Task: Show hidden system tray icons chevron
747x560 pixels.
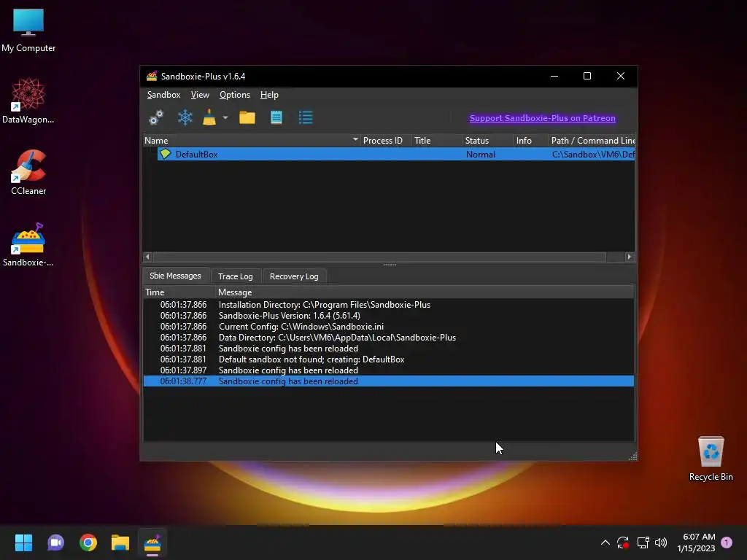Action: point(605,542)
